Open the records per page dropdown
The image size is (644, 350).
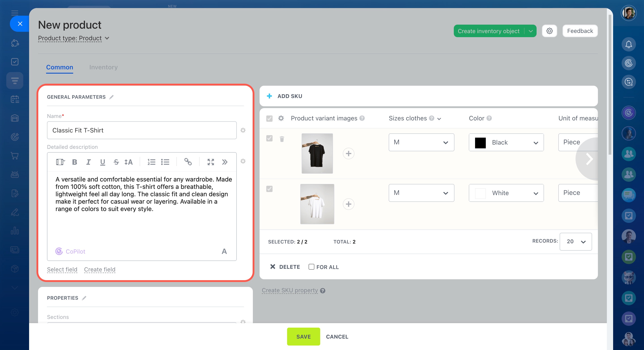(576, 241)
